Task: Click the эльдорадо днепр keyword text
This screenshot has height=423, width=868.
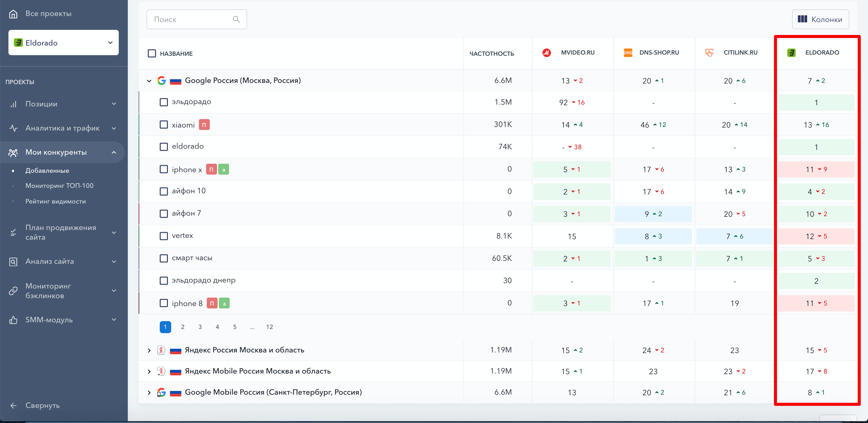Action: pos(203,280)
